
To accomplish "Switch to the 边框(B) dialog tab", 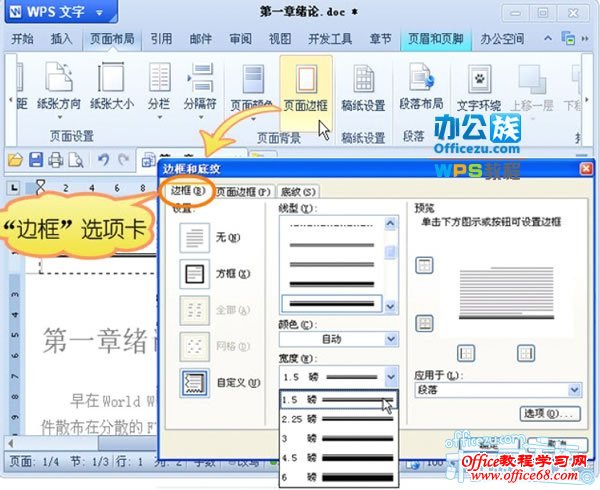I will (x=188, y=190).
